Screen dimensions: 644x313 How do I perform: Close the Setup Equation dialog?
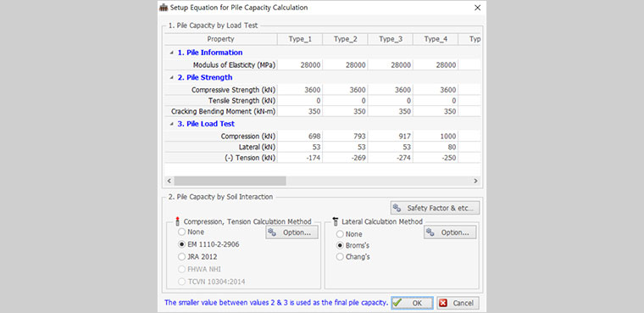click(x=477, y=8)
